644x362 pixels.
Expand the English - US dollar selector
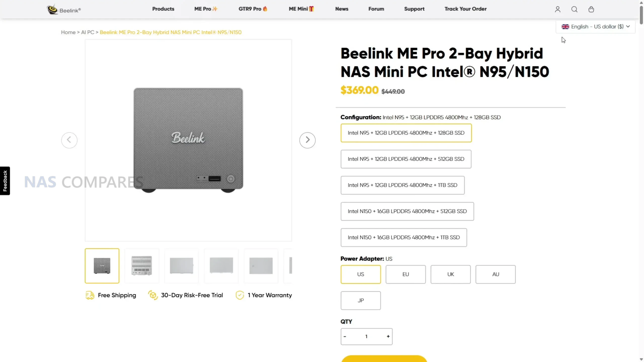[595, 27]
